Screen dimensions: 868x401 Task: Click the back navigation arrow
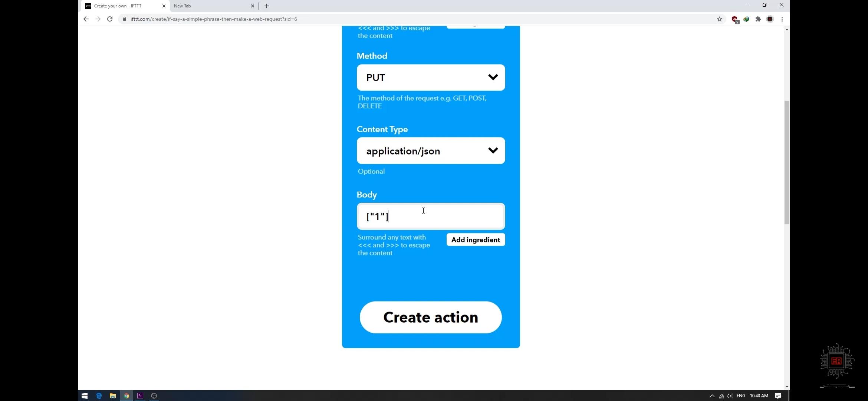click(85, 19)
